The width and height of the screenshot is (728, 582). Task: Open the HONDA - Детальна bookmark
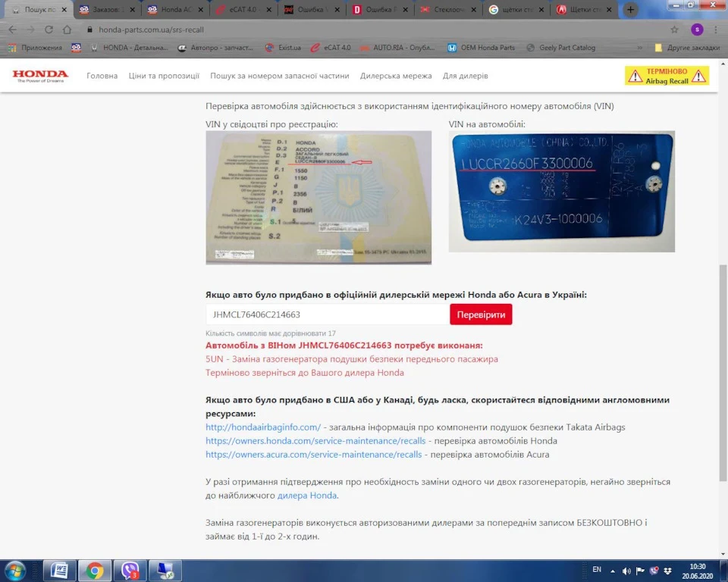click(x=130, y=47)
